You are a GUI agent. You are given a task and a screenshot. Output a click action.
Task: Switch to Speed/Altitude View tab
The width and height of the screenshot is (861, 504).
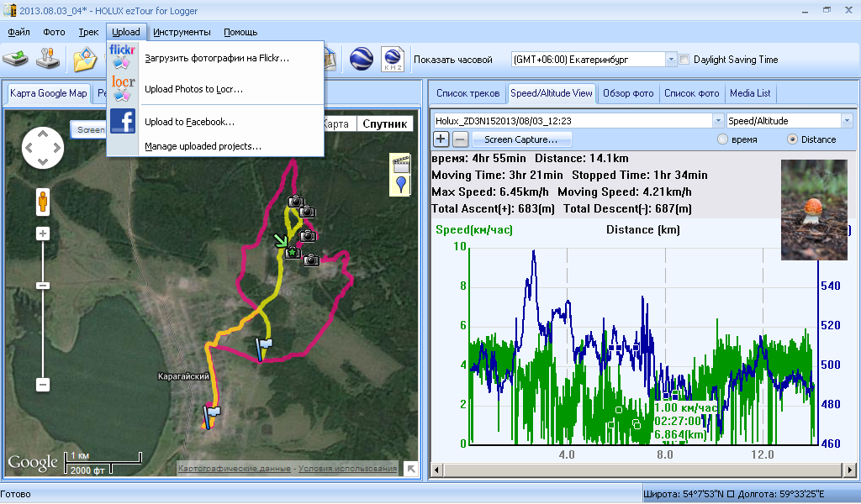(552, 93)
